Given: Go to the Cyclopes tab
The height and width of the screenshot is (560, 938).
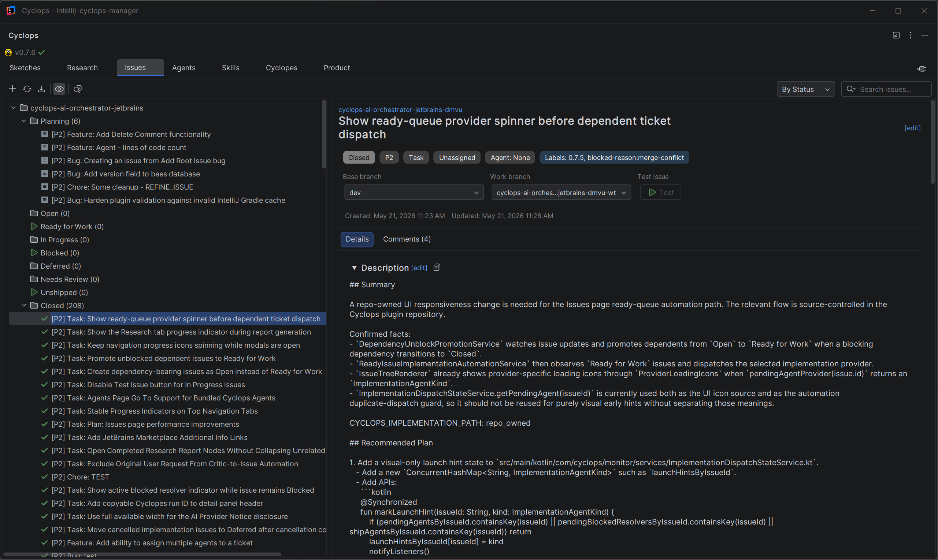Looking at the screenshot, I should click(x=282, y=68).
